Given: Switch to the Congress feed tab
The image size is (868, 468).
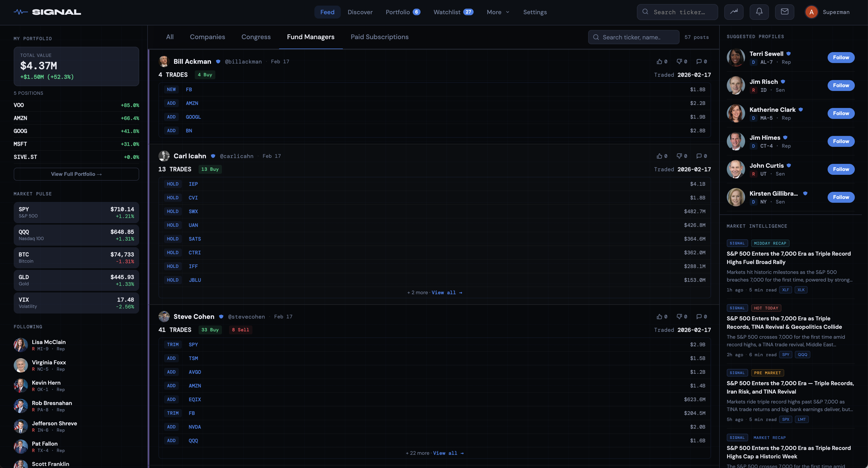Looking at the screenshot, I should click(x=256, y=37).
